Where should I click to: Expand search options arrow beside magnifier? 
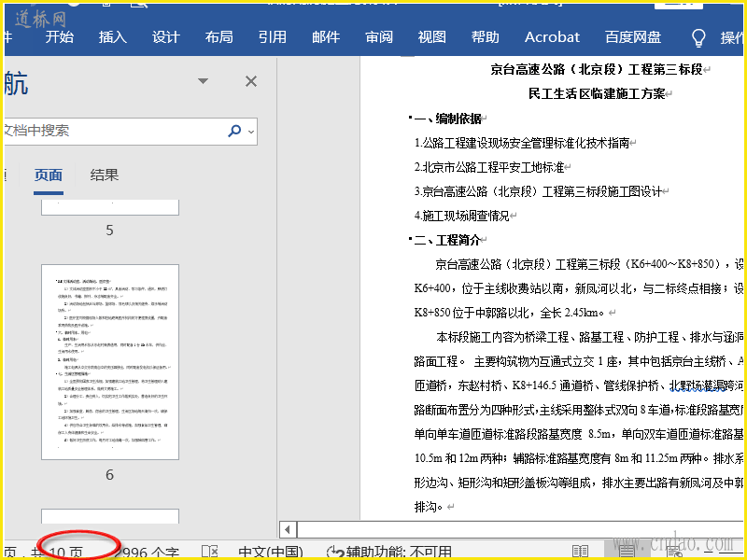click(251, 131)
